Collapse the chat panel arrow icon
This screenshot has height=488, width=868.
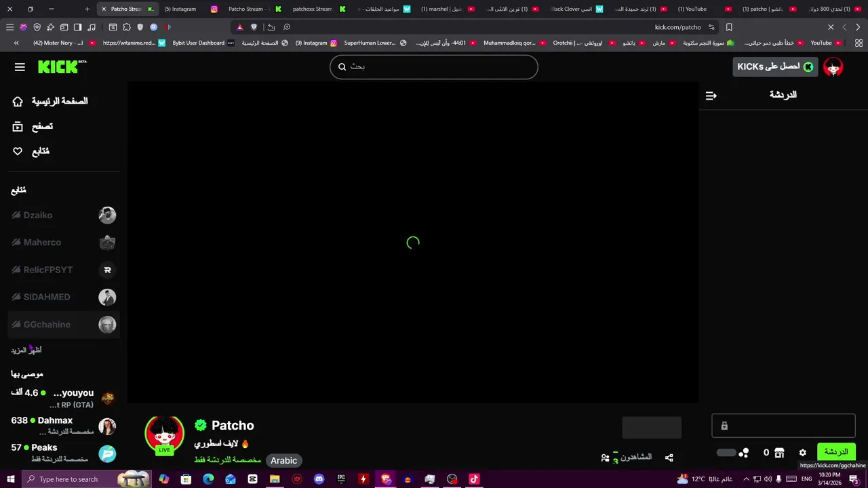tap(711, 96)
